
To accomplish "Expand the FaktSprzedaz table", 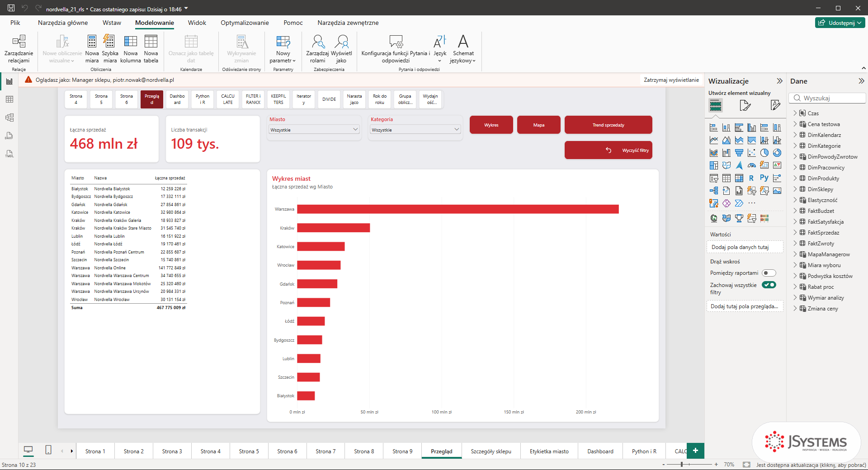I will (795, 232).
